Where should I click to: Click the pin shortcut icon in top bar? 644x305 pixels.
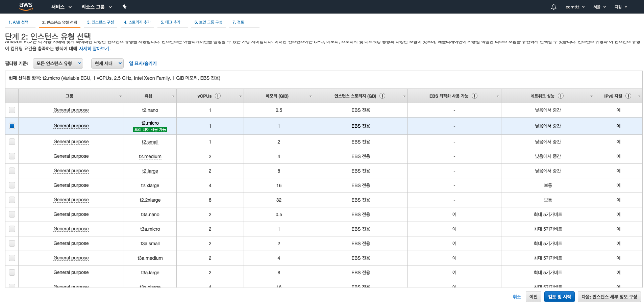(x=124, y=7)
